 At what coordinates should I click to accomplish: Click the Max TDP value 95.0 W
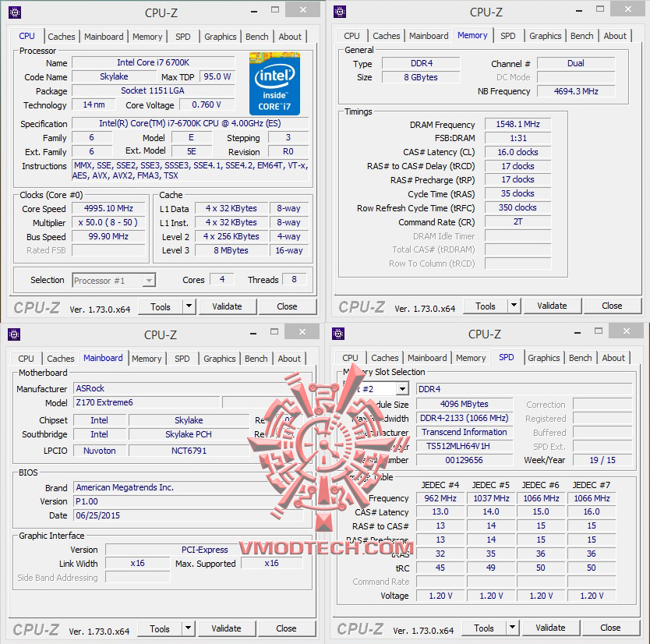tap(217, 76)
